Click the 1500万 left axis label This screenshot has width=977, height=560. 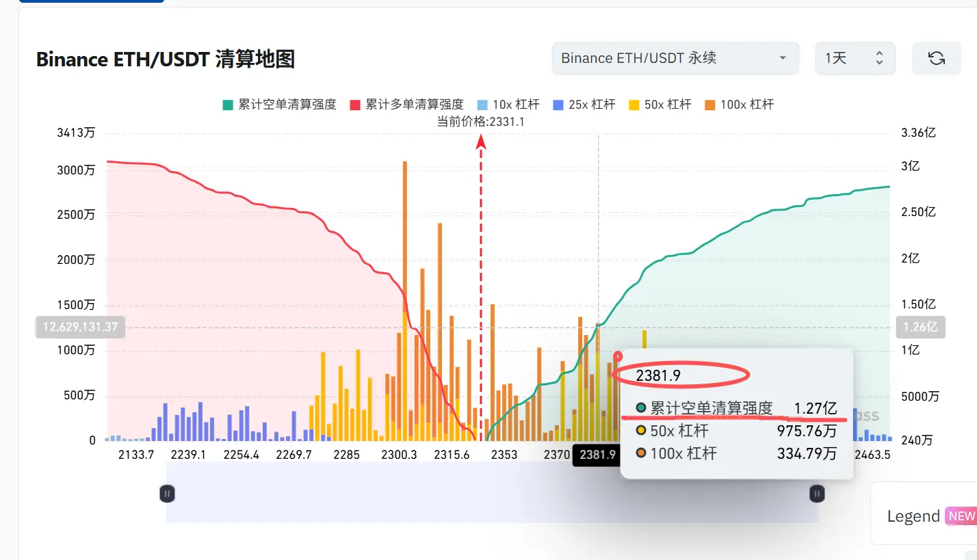[x=76, y=305]
